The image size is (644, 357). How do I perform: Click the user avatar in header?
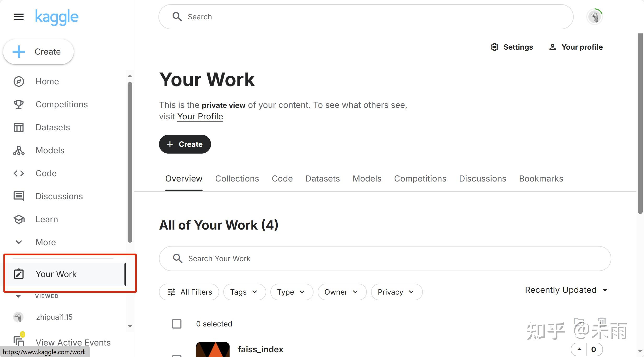[594, 17]
